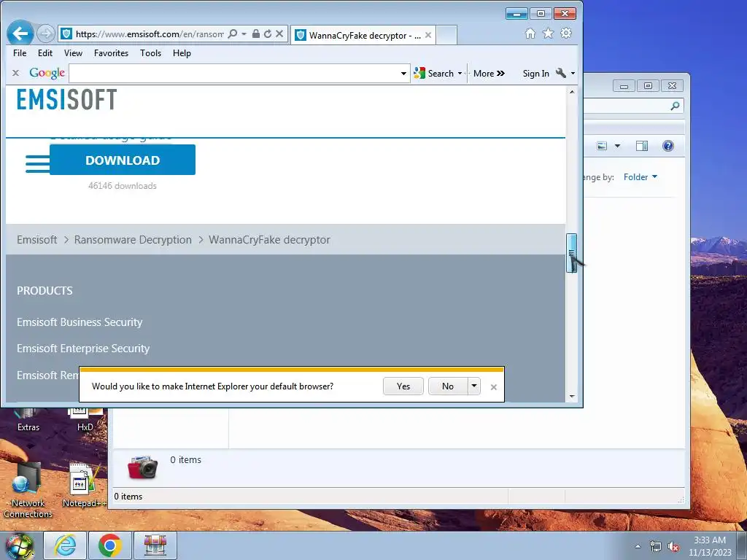
Task: Show hidden system tray icons
Action: click(638, 546)
